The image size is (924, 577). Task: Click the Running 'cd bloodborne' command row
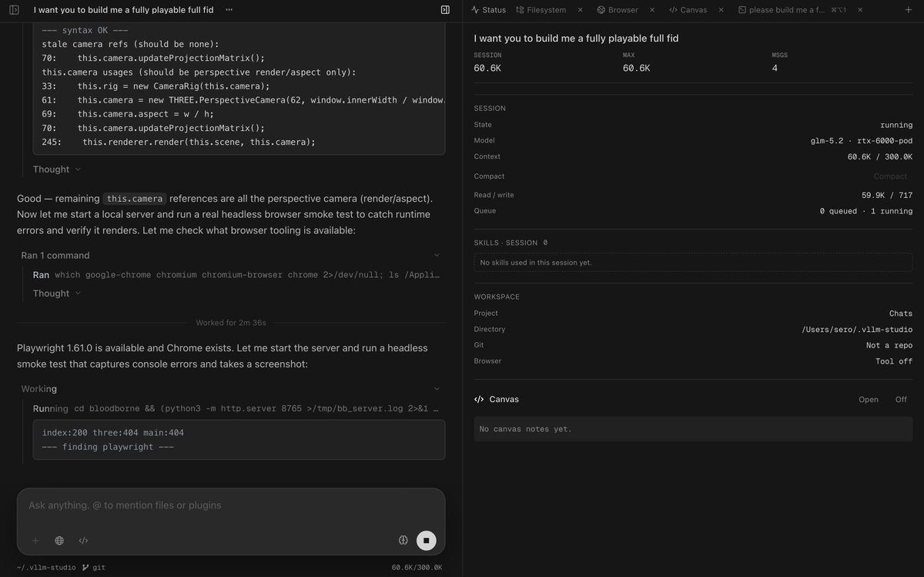pyautogui.click(x=237, y=408)
